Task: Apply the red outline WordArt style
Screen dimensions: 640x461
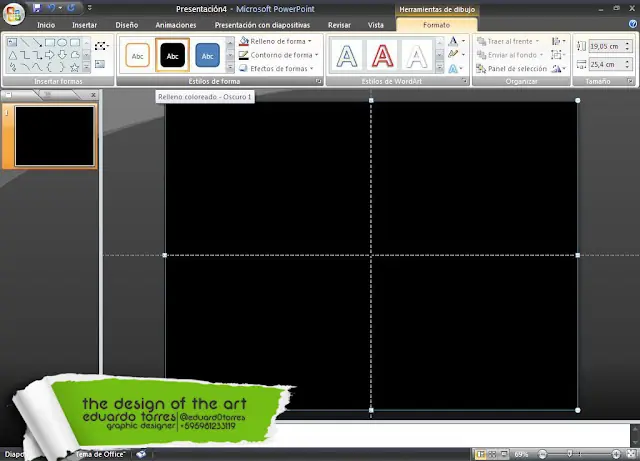Action: pyautogui.click(x=382, y=56)
